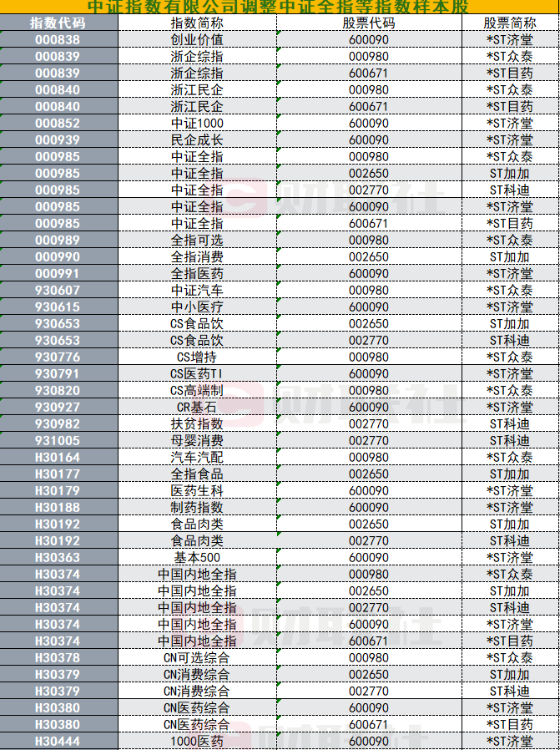This screenshot has width=560, height=750.
Task: Click index code cell H30179
Action: click(x=58, y=491)
